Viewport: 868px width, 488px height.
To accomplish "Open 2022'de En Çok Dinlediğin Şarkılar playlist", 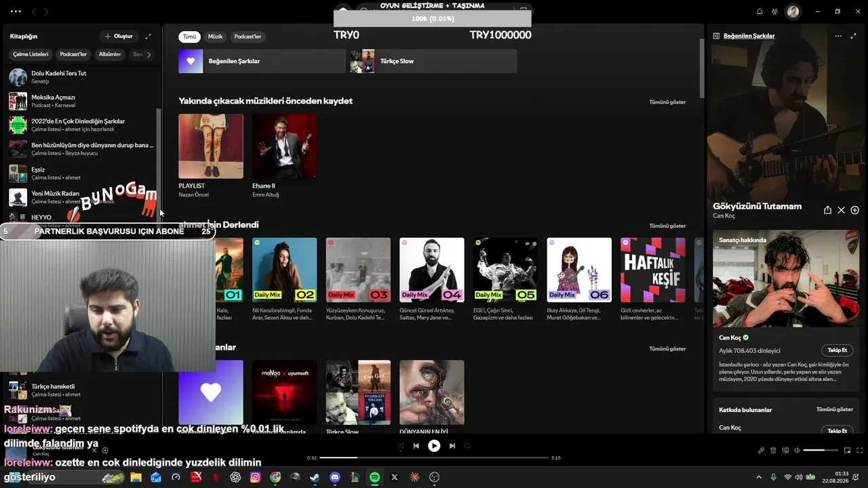I will [81, 125].
